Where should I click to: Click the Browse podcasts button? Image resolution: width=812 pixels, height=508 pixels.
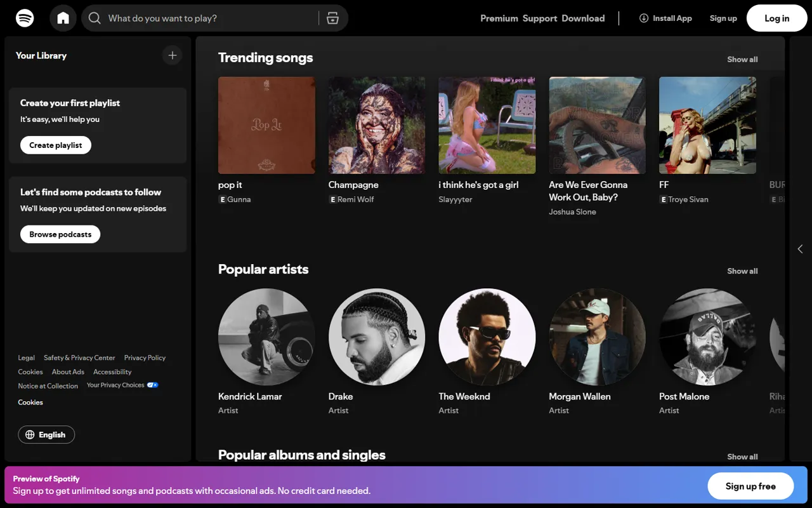click(x=60, y=234)
